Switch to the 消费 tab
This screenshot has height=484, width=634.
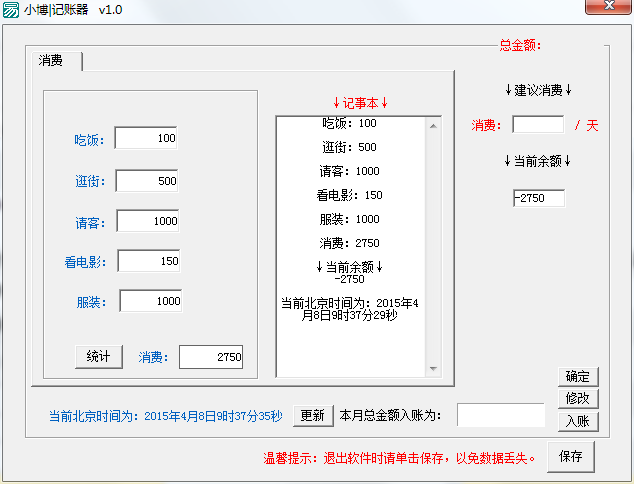(x=52, y=61)
